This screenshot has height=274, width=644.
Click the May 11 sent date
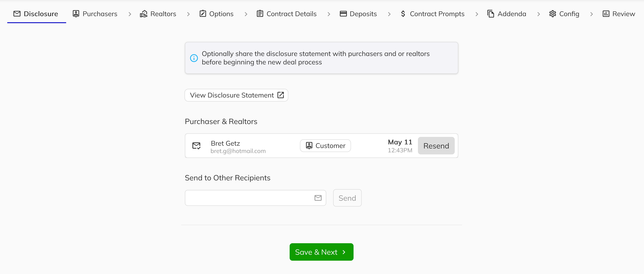pos(400,142)
